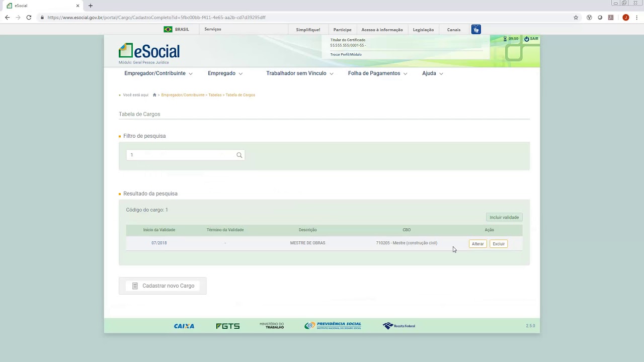Screen dimensions: 644x362
Task: Reload the page with refresh icon
Action: [29, 18]
